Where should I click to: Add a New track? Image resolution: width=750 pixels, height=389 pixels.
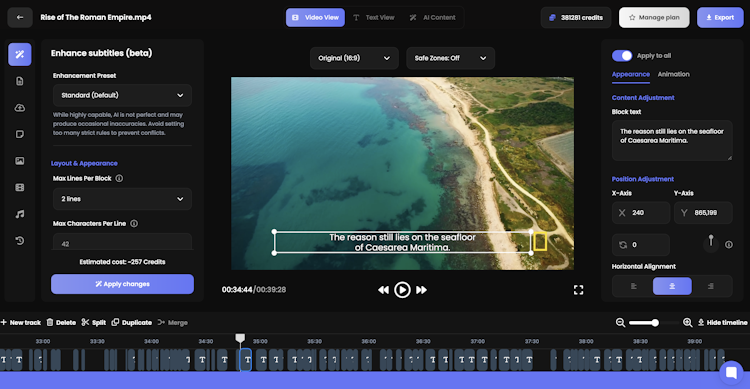[21, 322]
